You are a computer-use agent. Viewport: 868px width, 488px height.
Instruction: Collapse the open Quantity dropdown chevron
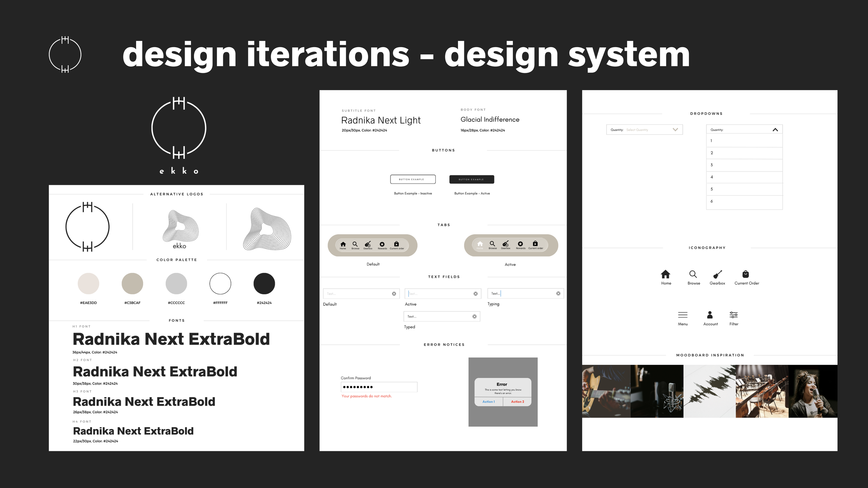click(775, 130)
